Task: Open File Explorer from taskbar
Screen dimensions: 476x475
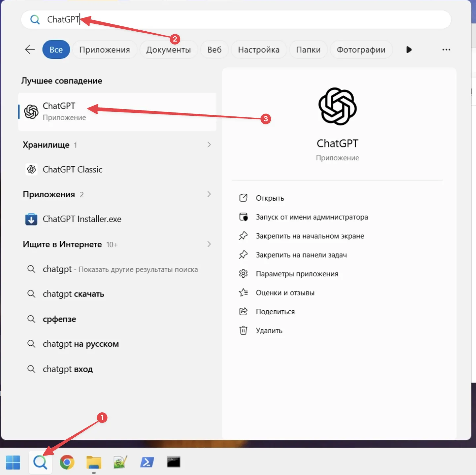Action: tap(94, 462)
